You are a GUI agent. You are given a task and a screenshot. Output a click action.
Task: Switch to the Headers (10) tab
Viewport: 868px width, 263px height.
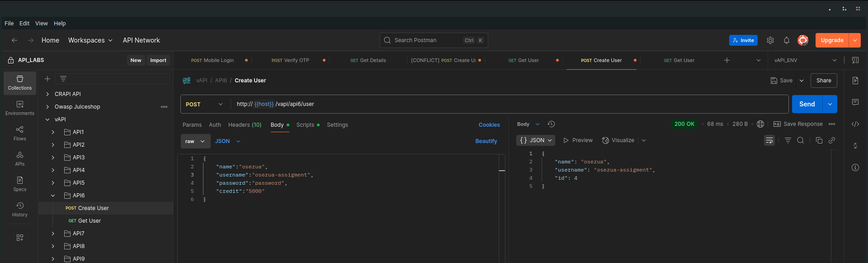pyautogui.click(x=245, y=125)
